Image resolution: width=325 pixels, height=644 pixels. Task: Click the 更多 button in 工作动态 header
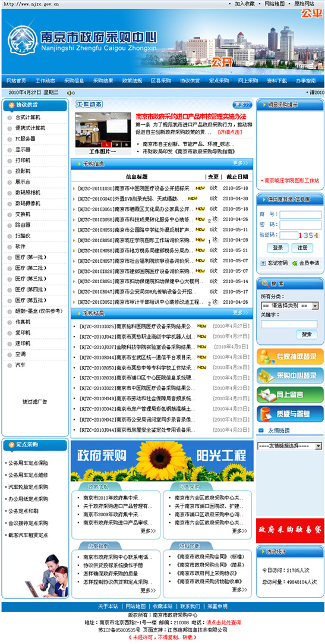click(x=242, y=104)
